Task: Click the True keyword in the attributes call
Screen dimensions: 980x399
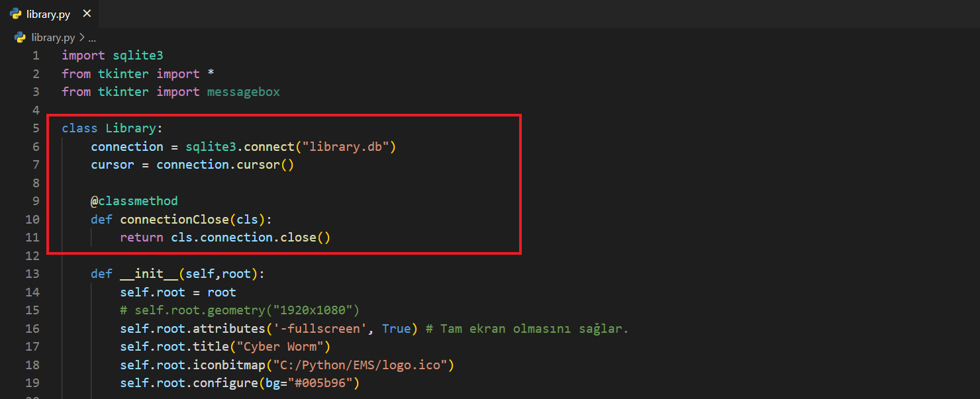Action: tap(396, 329)
